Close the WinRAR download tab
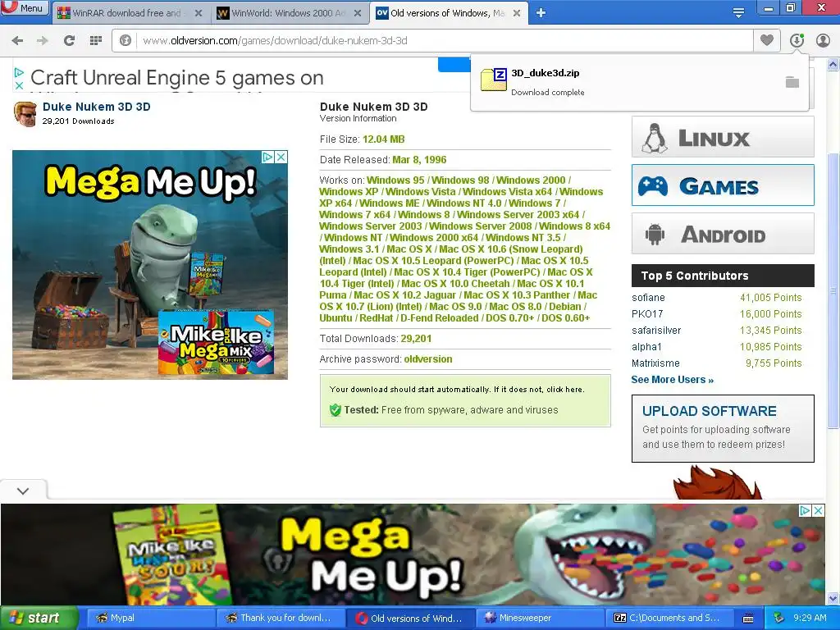This screenshot has height=630, width=840. point(199,13)
